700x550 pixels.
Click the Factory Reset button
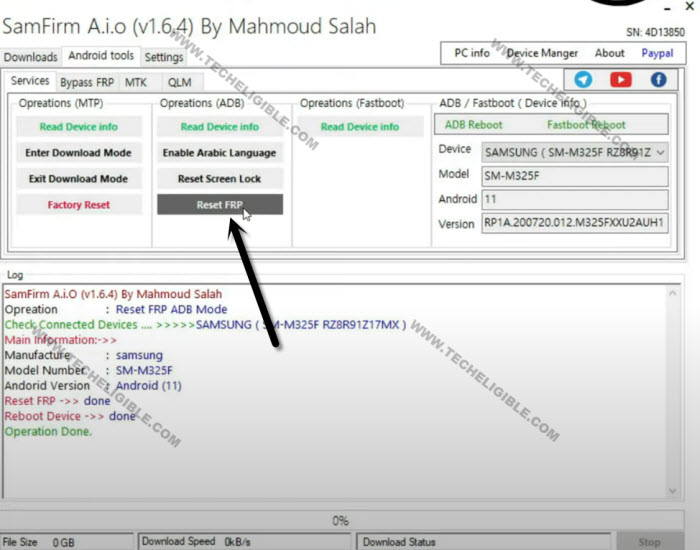pyautogui.click(x=79, y=205)
